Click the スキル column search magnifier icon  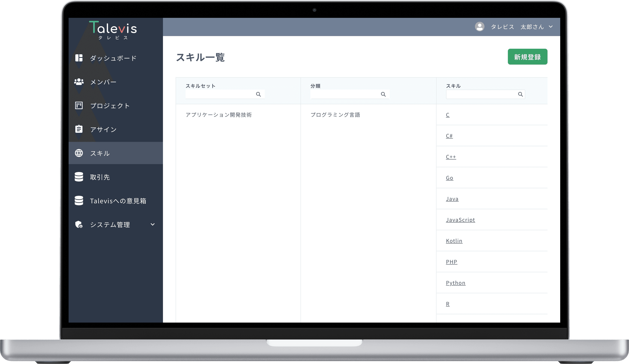(520, 94)
